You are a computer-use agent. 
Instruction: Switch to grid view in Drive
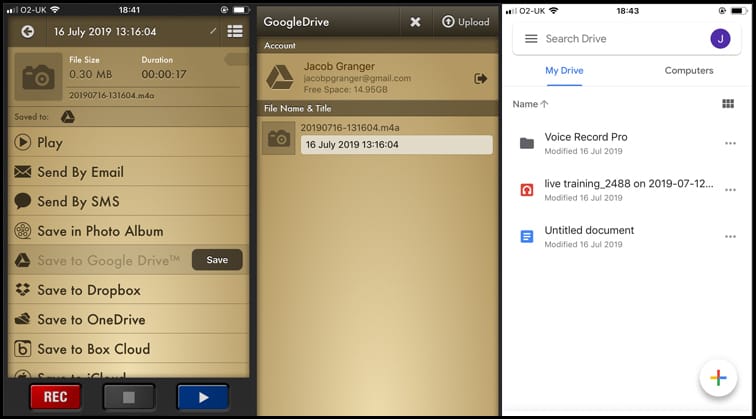(728, 104)
